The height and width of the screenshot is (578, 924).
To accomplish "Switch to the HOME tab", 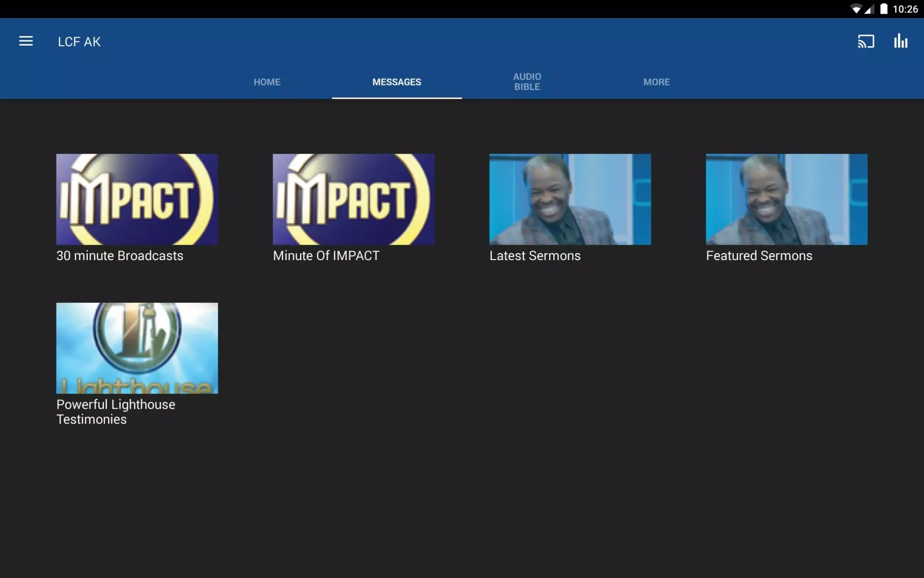I will [267, 82].
